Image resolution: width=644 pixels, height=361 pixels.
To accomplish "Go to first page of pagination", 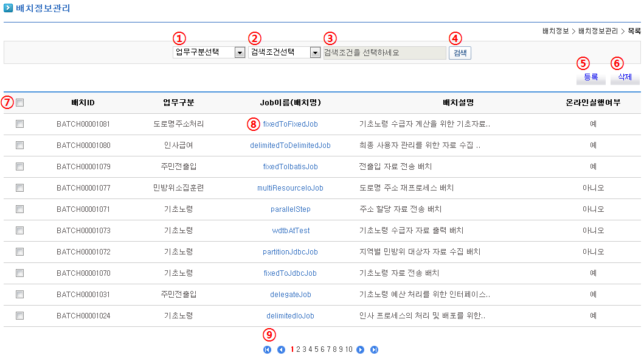I will click(267, 349).
